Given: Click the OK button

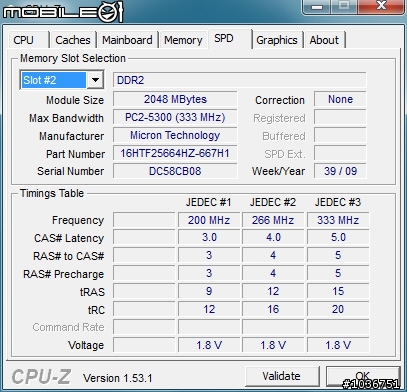Looking at the screenshot, I should pyautogui.click(x=363, y=376).
